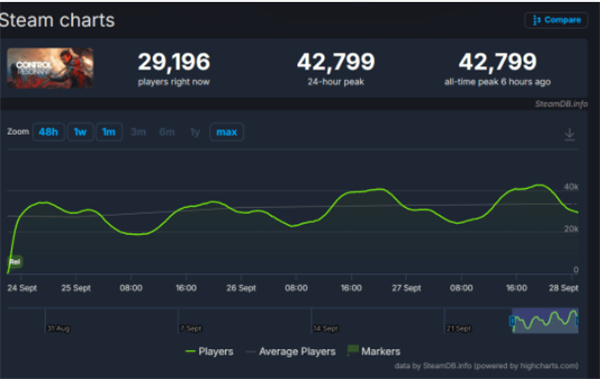Choose the 6m zoom option
Screen dimensions: 600x379
[167, 132]
